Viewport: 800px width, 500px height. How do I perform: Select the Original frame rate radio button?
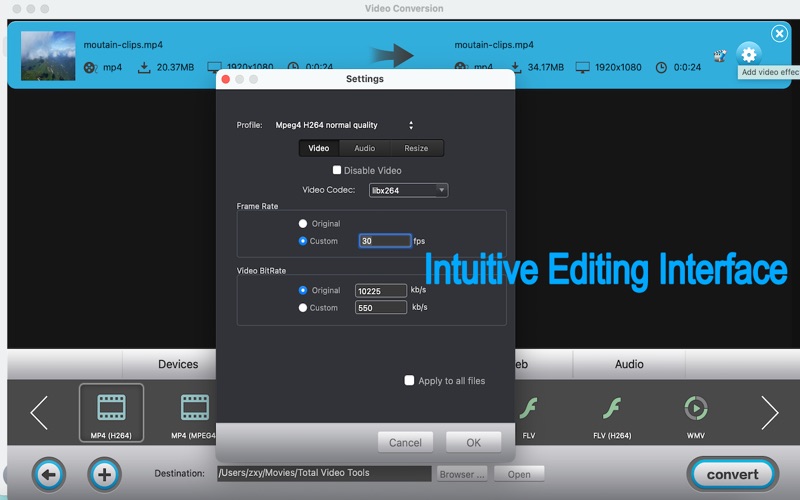click(x=303, y=224)
